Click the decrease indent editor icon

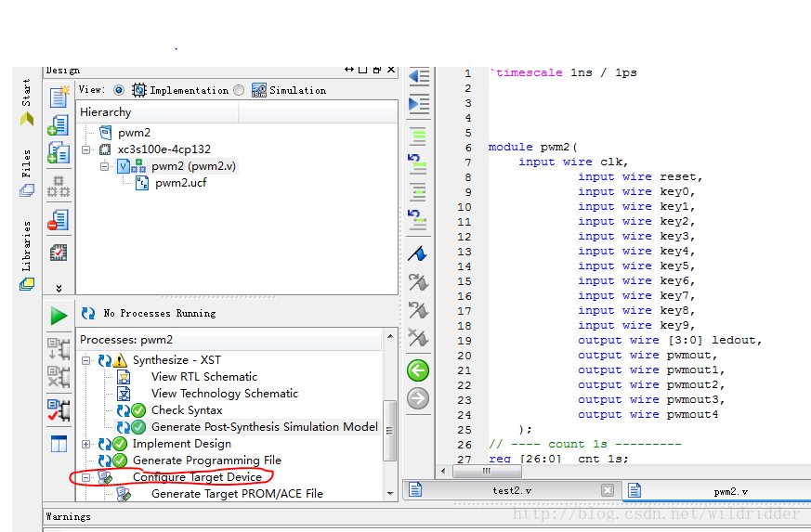click(418, 77)
